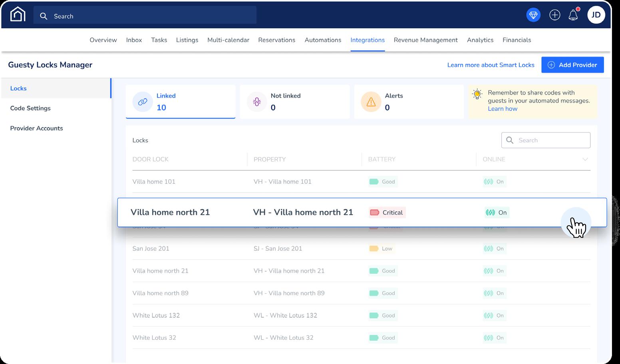Click the WL - White Lotus 132 property cell

(285, 316)
